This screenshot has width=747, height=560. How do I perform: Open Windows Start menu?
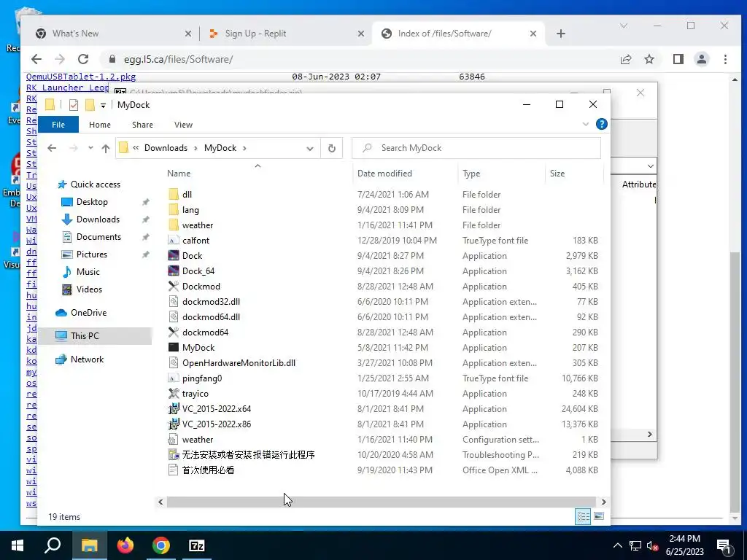(x=18, y=545)
